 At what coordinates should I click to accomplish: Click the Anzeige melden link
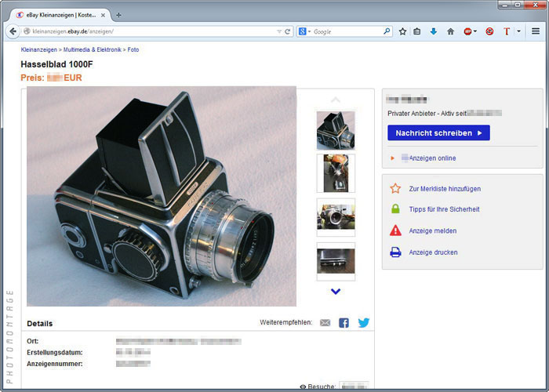click(x=433, y=231)
